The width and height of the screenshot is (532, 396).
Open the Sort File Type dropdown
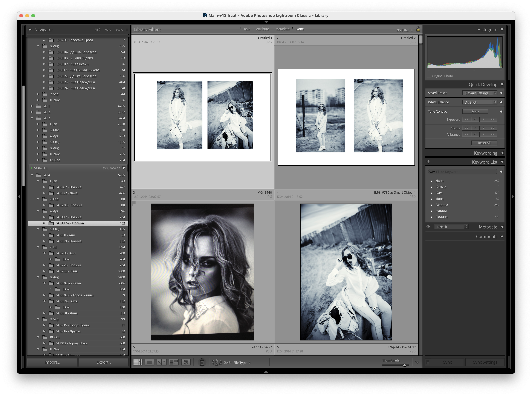point(242,363)
